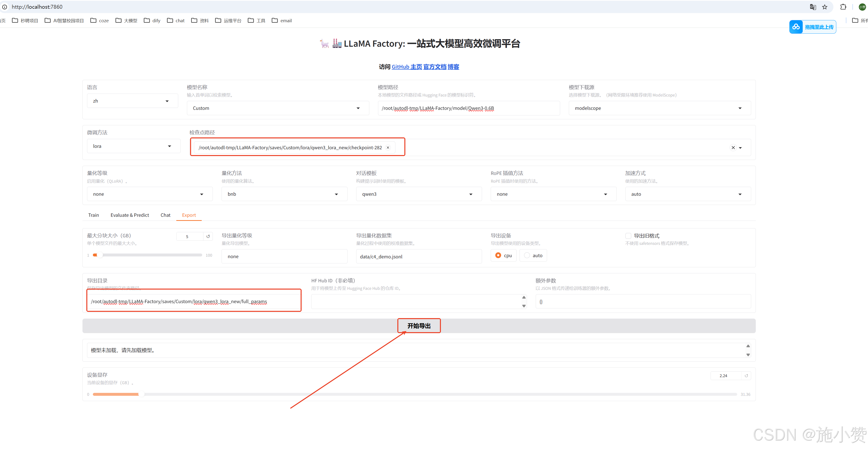The image size is (868, 449).
Task: Reset the max shard size value
Action: pos(208,236)
